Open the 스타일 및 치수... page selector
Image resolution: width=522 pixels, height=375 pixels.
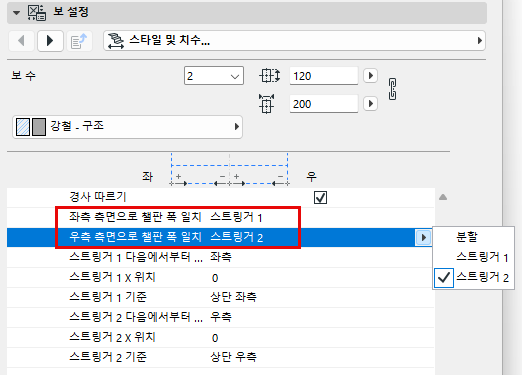point(294,41)
